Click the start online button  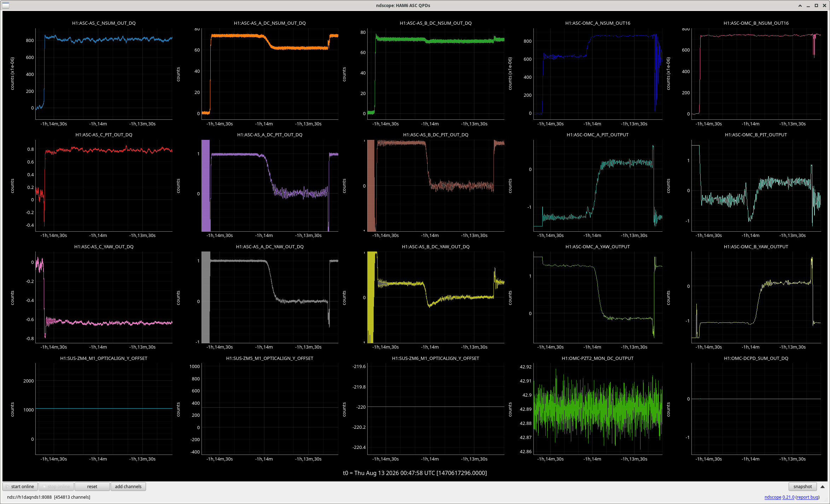click(x=21, y=486)
